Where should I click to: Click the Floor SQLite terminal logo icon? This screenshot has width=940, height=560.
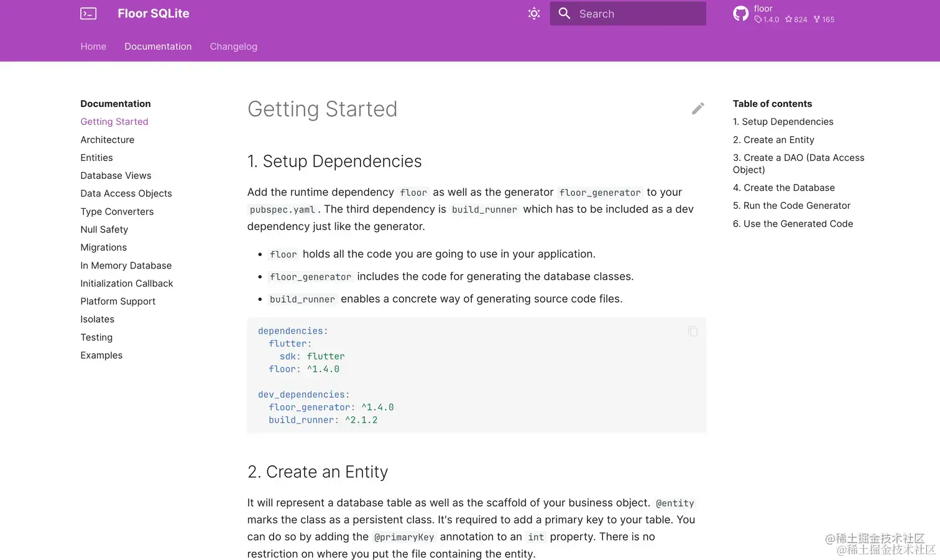click(88, 14)
